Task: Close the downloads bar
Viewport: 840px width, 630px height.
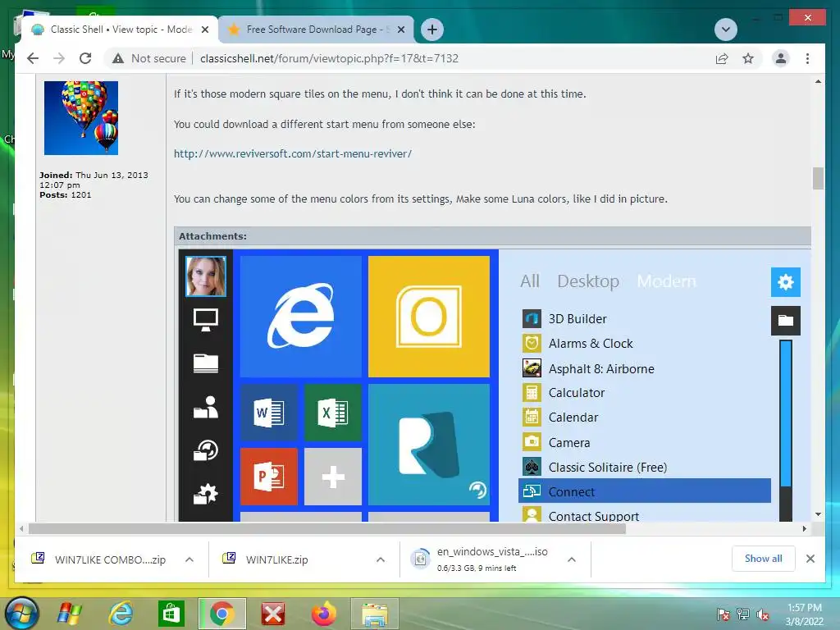Action: coord(810,559)
